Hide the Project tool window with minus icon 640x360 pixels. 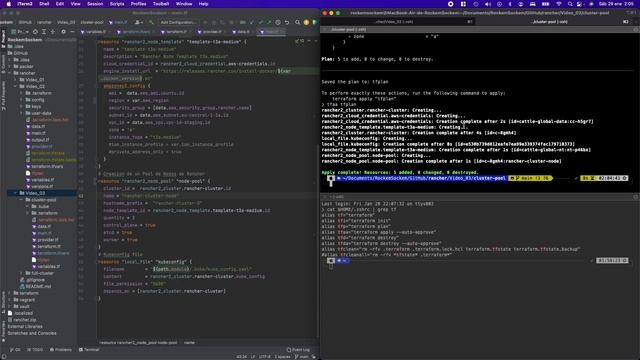72,31
